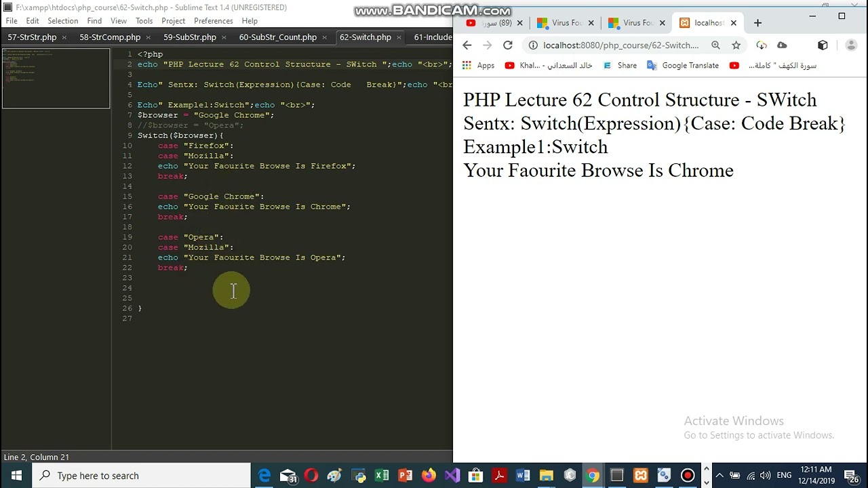The image size is (868, 488).
Task: Switch to the 59-SubStr.php tab
Action: pos(190,37)
